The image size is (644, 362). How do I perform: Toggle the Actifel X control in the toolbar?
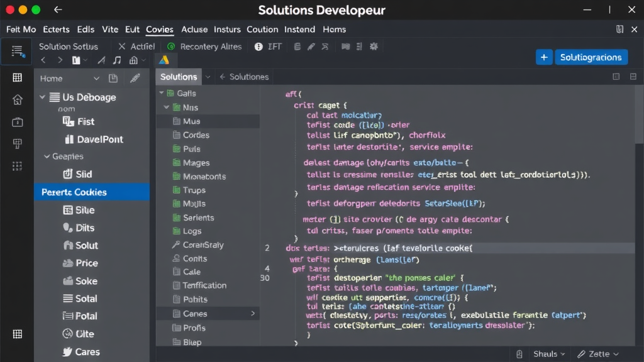click(x=121, y=46)
